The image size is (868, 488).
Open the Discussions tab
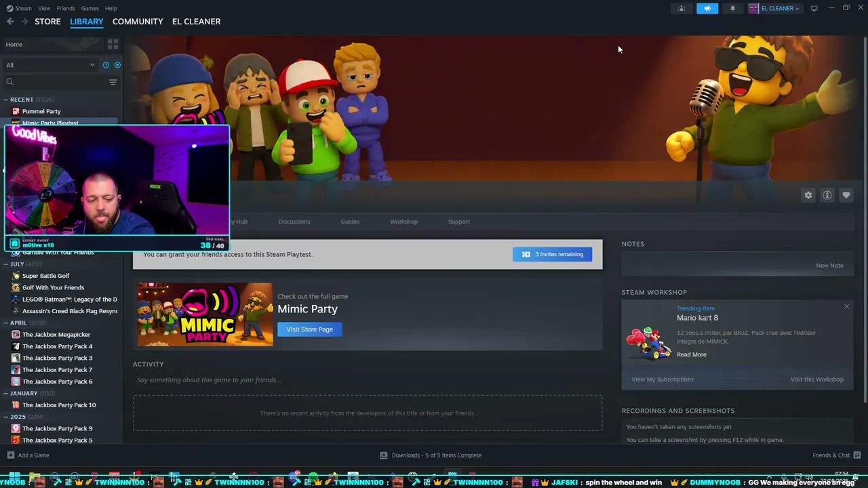click(x=294, y=222)
